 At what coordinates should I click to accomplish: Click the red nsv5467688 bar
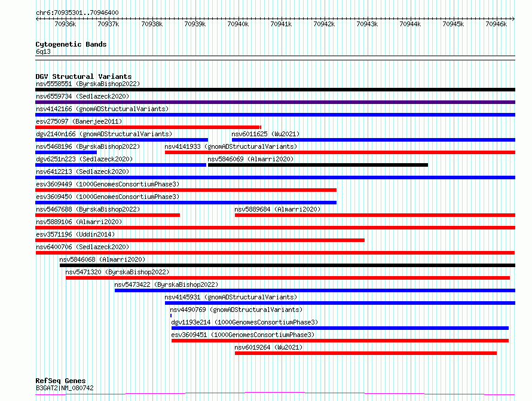click(108, 215)
